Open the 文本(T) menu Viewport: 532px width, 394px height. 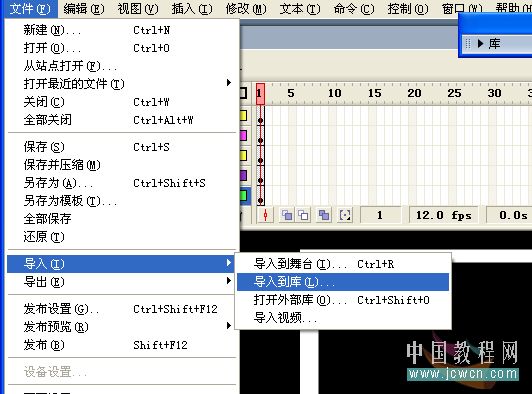300,9
